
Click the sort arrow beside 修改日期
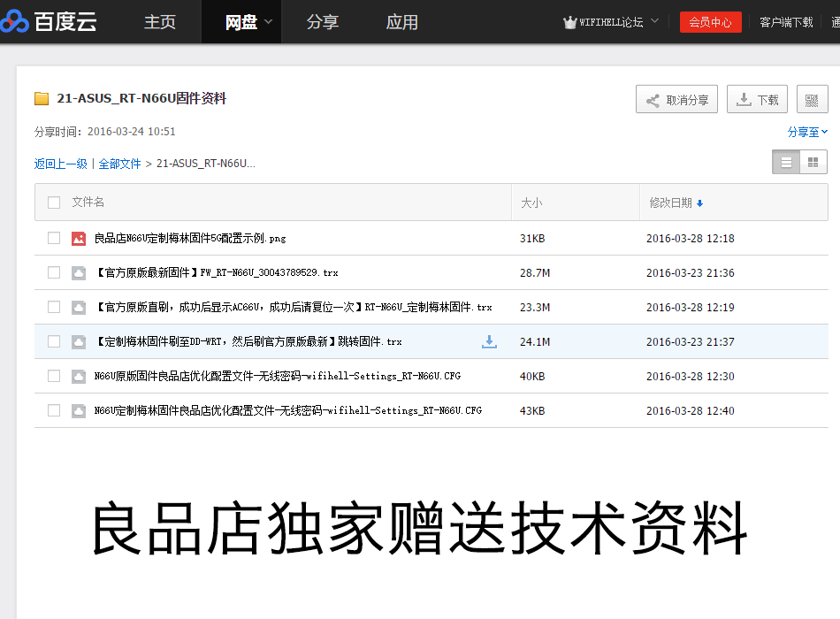point(699,203)
